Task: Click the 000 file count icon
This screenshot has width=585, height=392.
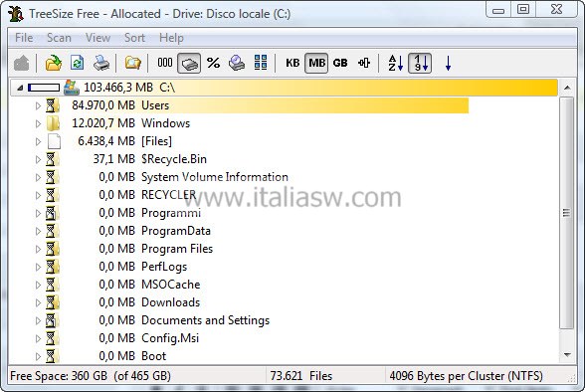Action: (x=165, y=63)
